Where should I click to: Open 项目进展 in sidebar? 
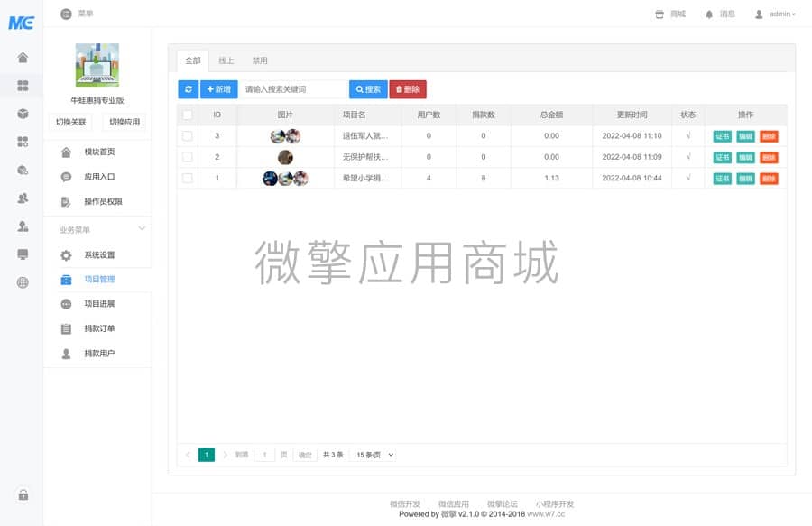99,303
